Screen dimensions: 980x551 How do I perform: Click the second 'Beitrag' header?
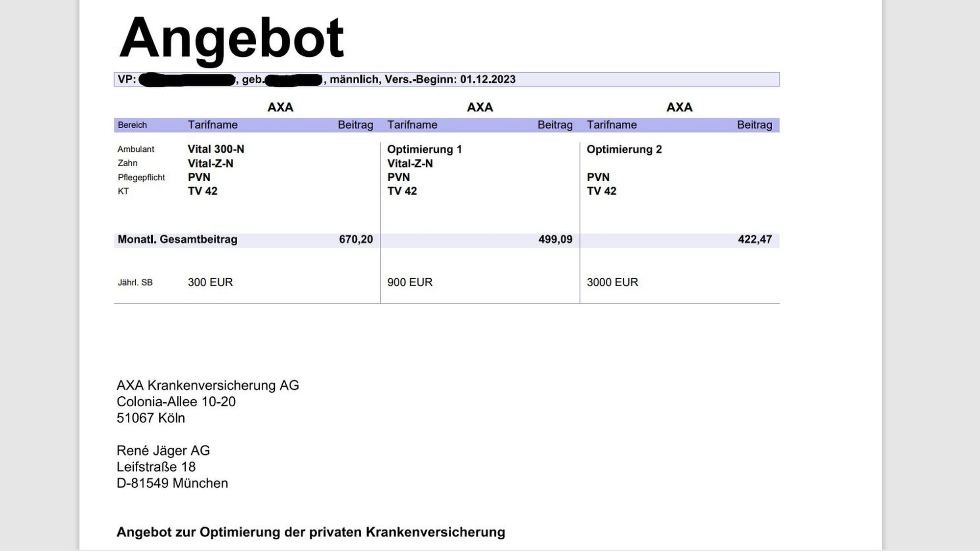click(x=555, y=125)
